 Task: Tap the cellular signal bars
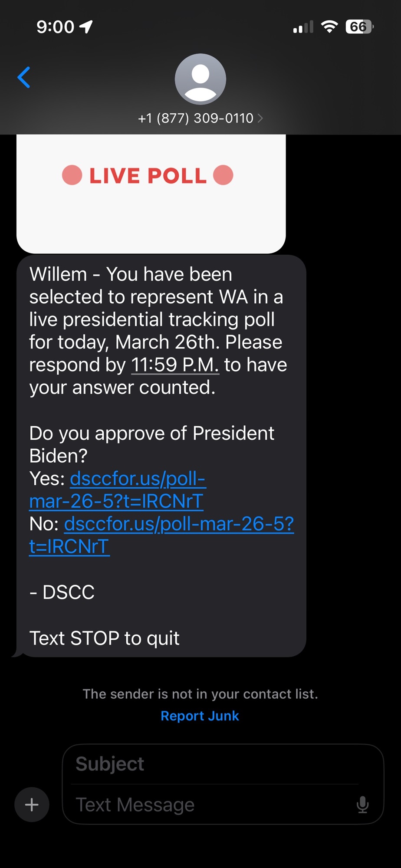pos(303,27)
